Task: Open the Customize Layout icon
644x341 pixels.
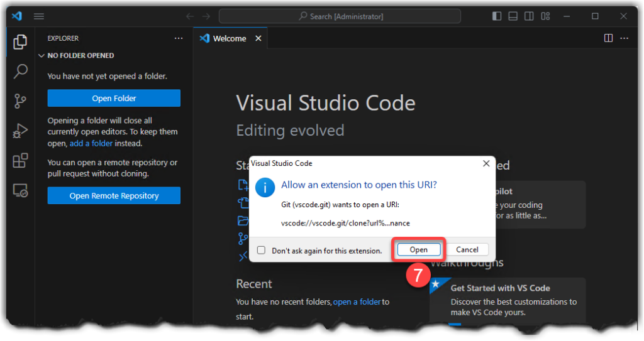Action: pyautogui.click(x=545, y=16)
